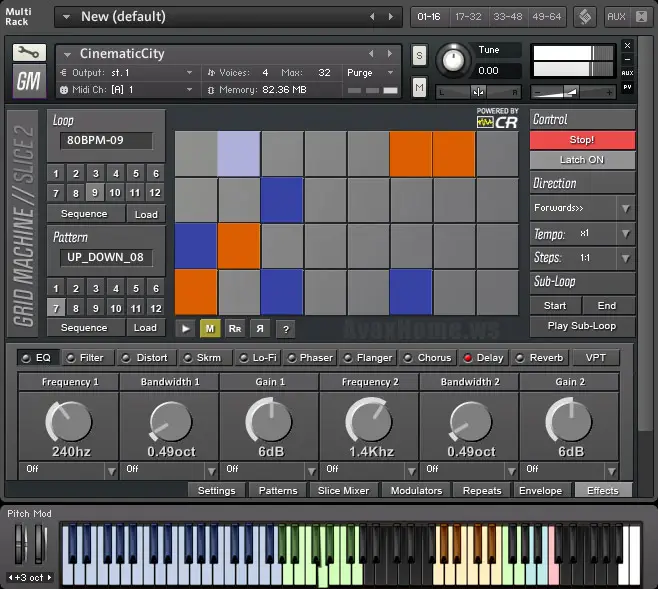This screenshot has width=658, height=589.
Task: Shift the keyboard octave down with left arrow
Action: pyautogui.click(x=10, y=577)
